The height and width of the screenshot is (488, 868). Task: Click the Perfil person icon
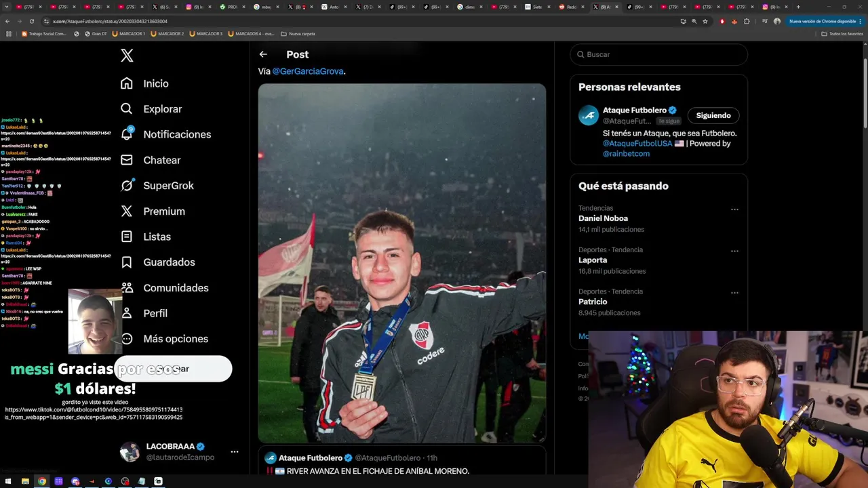pyautogui.click(x=127, y=313)
